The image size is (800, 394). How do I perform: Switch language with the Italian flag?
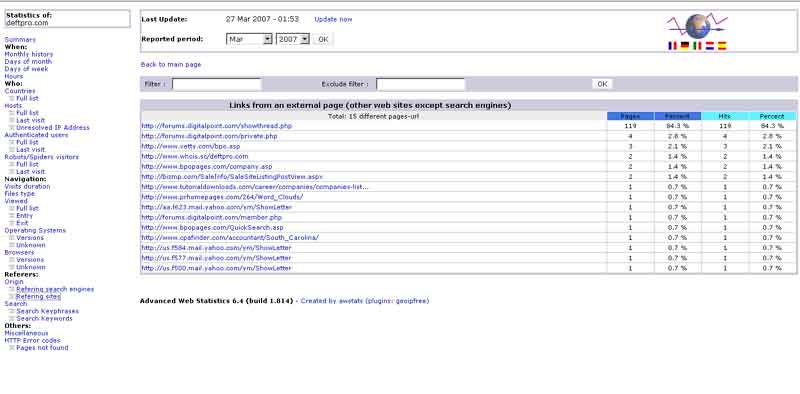pos(697,46)
